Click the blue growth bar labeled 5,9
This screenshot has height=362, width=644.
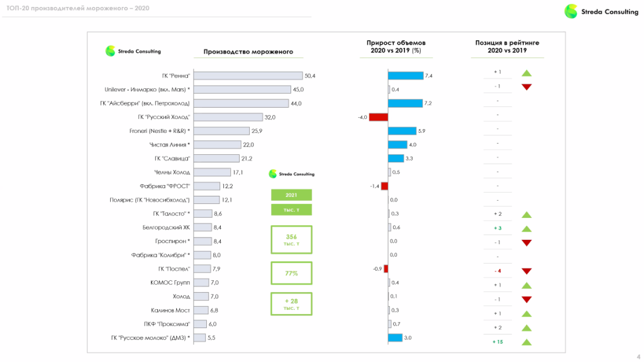tap(402, 131)
